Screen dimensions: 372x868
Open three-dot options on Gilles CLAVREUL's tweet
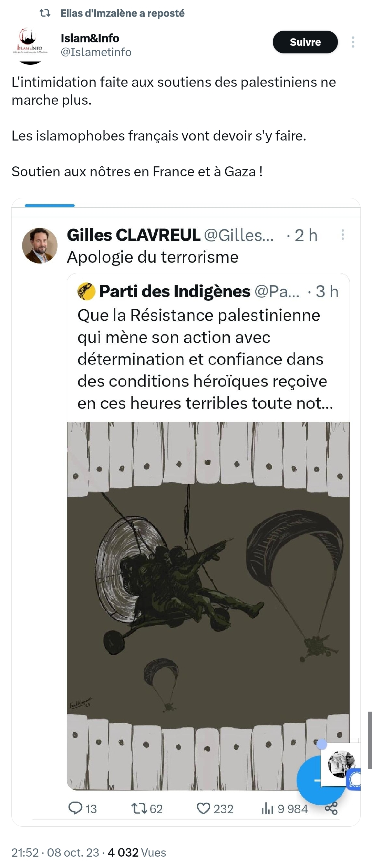(342, 235)
